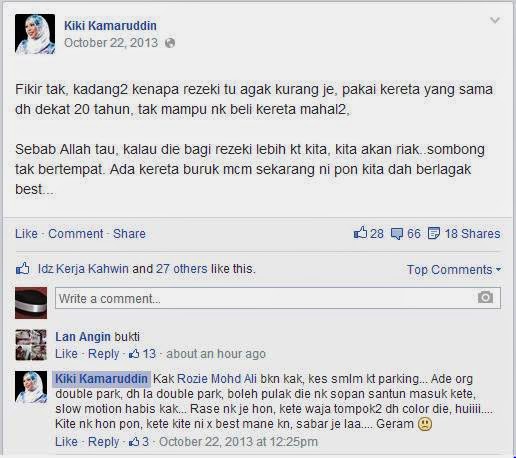
Task: Open the post options chevron menu
Action: click(x=495, y=21)
